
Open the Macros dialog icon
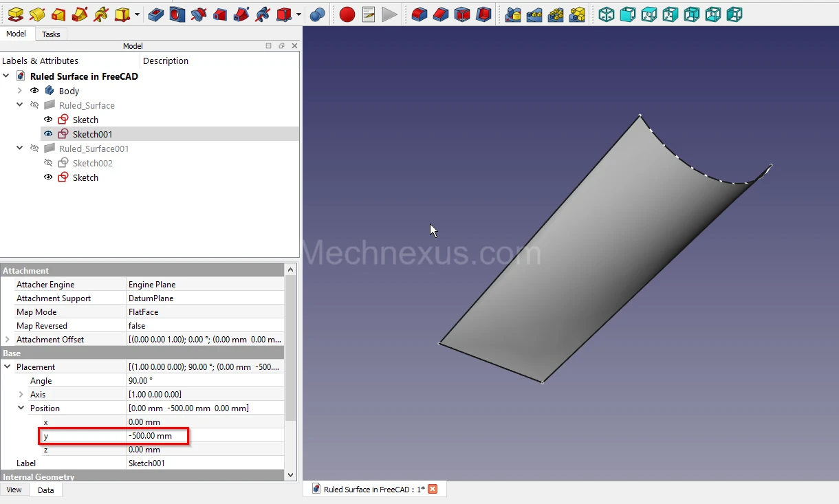[369, 14]
